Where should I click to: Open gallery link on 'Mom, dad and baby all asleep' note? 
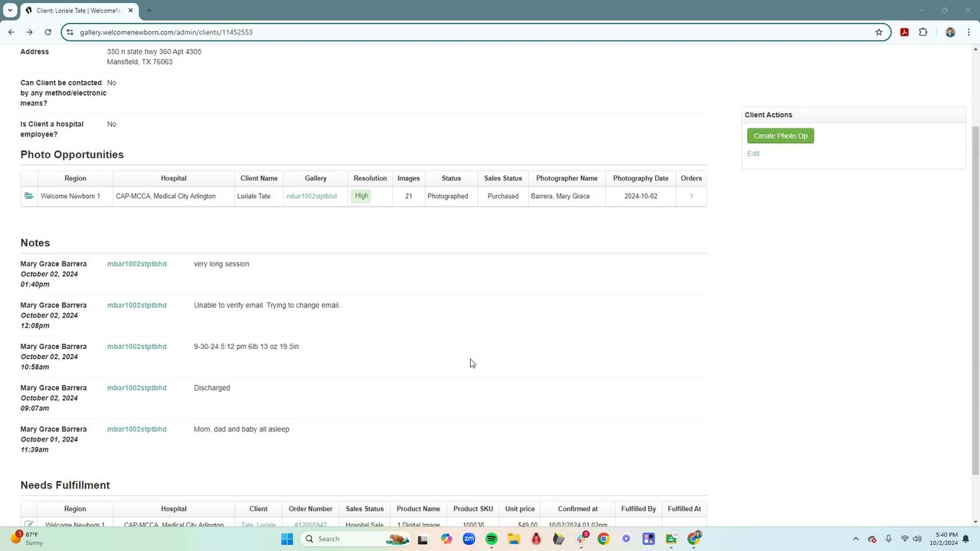point(137,429)
